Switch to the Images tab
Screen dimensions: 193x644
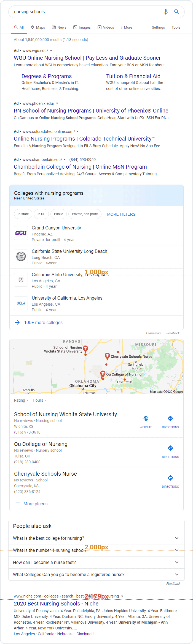[82, 28]
